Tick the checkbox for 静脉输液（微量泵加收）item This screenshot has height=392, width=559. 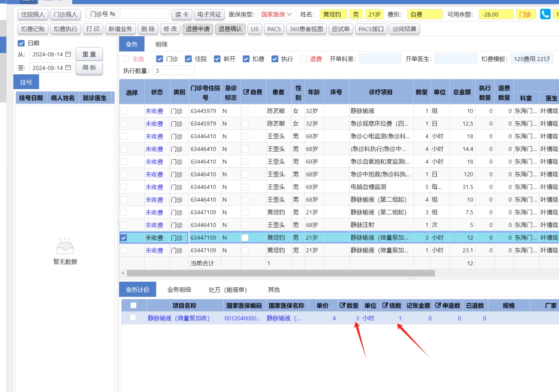pyautogui.click(x=133, y=318)
